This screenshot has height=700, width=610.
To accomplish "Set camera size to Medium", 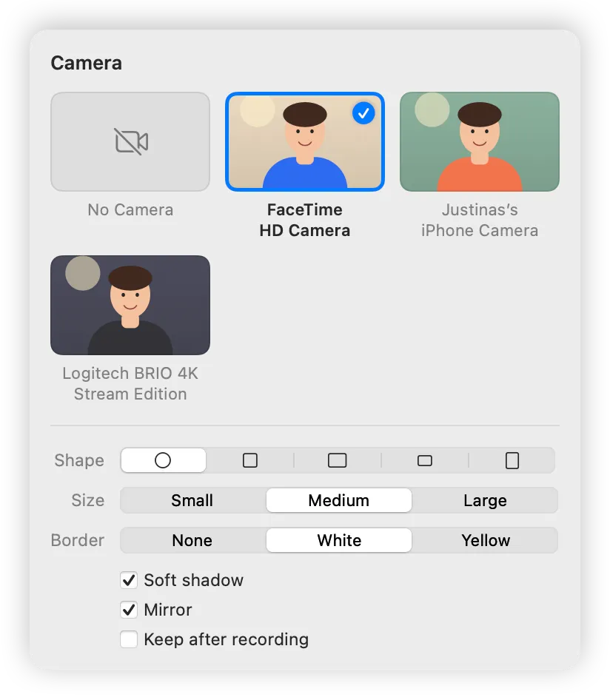I will (x=339, y=500).
